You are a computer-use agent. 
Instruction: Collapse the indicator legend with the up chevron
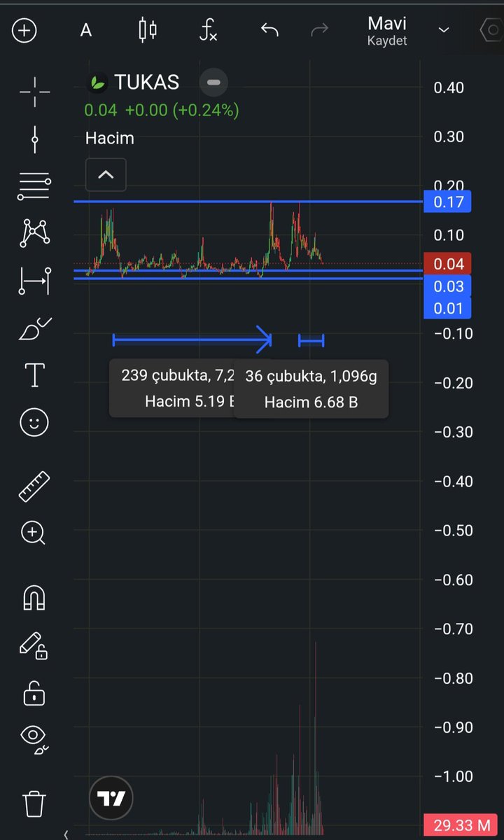(x=106, y=175)
